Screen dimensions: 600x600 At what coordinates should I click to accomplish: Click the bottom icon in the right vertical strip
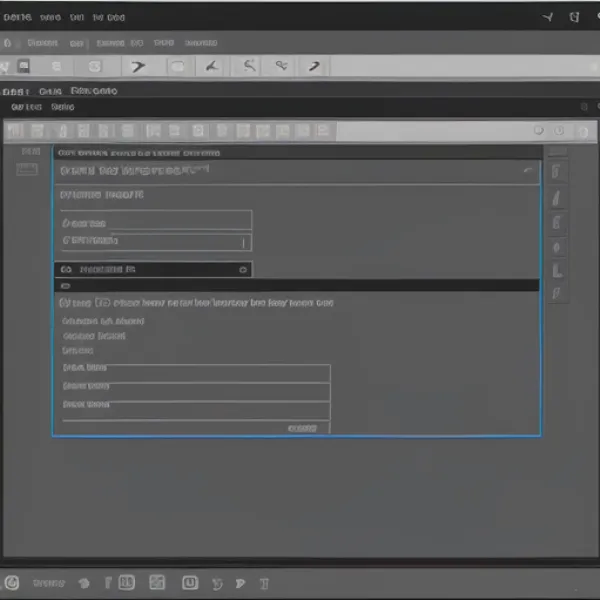pyautogui.click(x=557, y=294)
